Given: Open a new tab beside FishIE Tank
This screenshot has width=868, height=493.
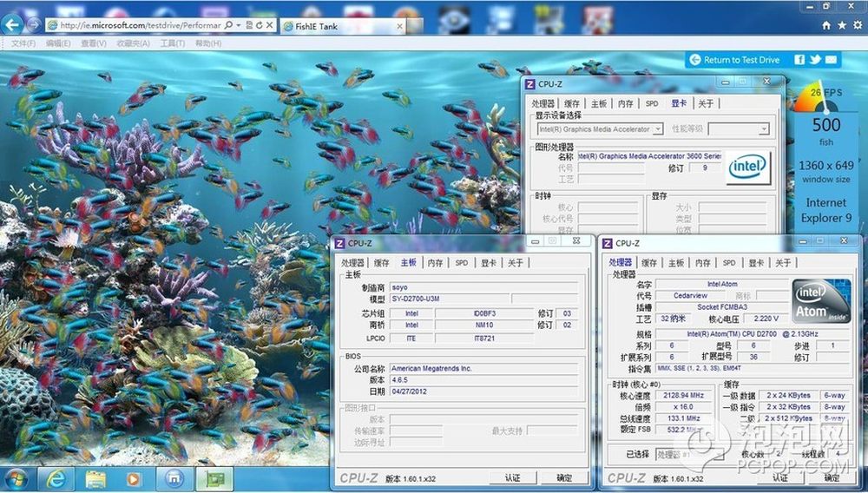Looking at the screenshot, I should click(x=415, y=26).
